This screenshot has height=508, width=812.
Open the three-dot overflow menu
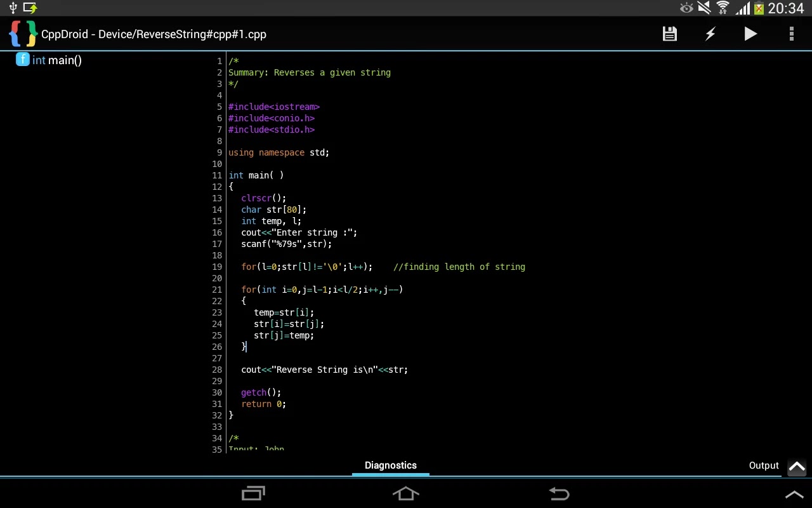pyautogui.click(x=791, y=34)
